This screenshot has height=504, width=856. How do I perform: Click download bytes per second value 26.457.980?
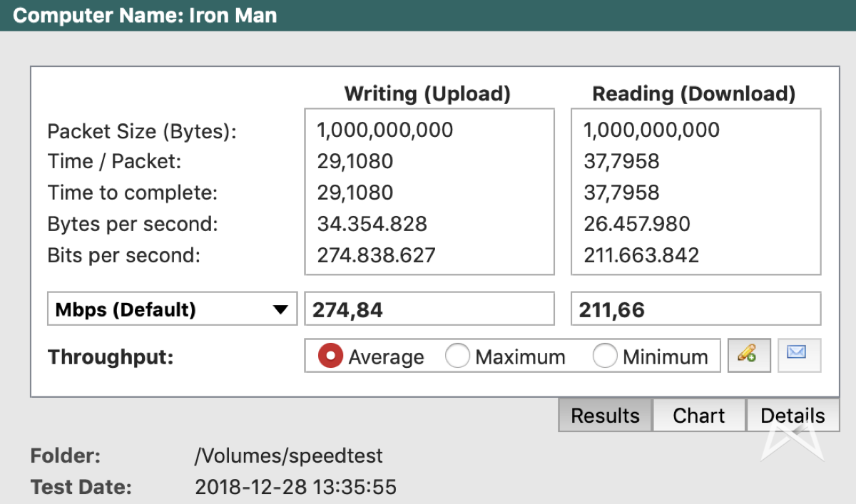point(636,224)
